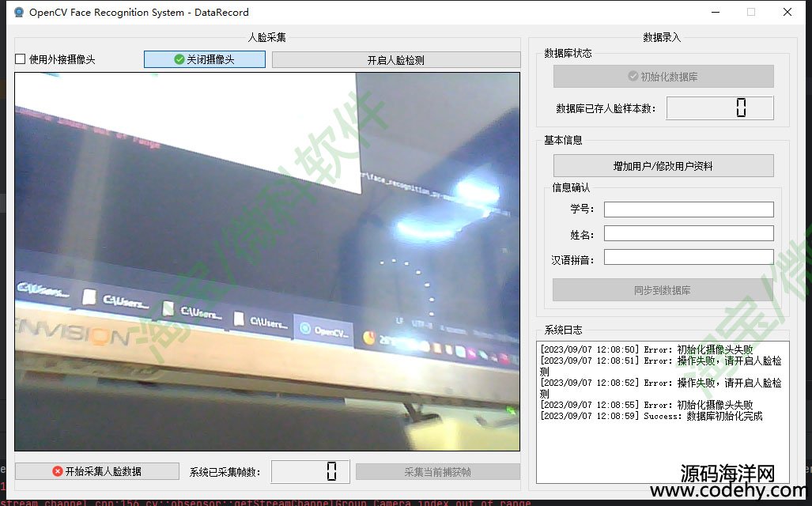Click the OpenCV app icon in title bar
Viewport: 812px width, 506px height.
tap(19, 13)
